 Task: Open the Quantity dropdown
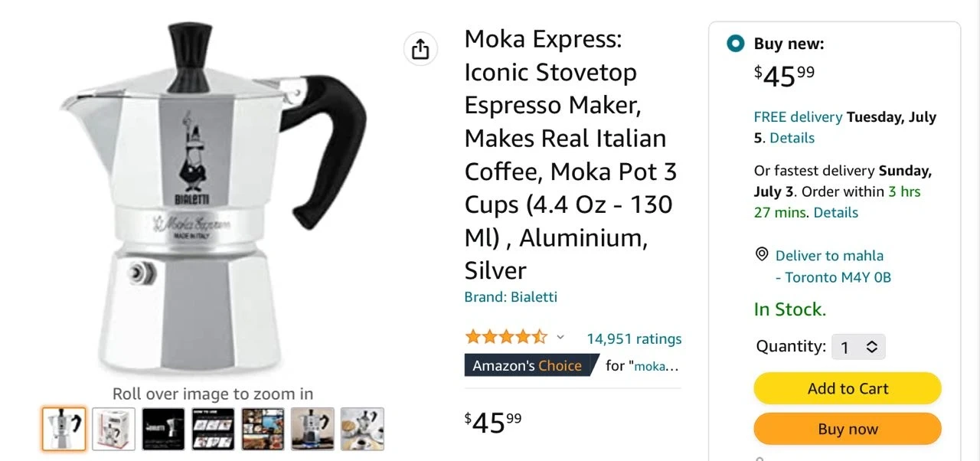tap(859, 347)
